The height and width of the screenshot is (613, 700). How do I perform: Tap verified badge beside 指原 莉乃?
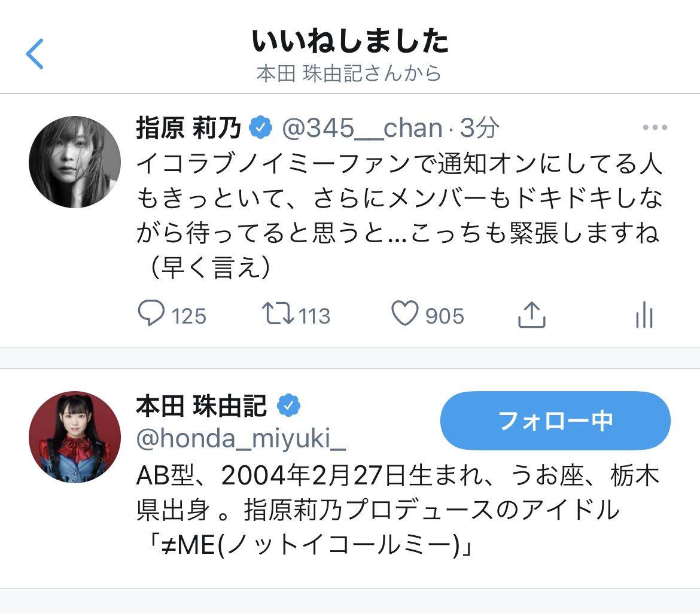click(x=261, y=127)
